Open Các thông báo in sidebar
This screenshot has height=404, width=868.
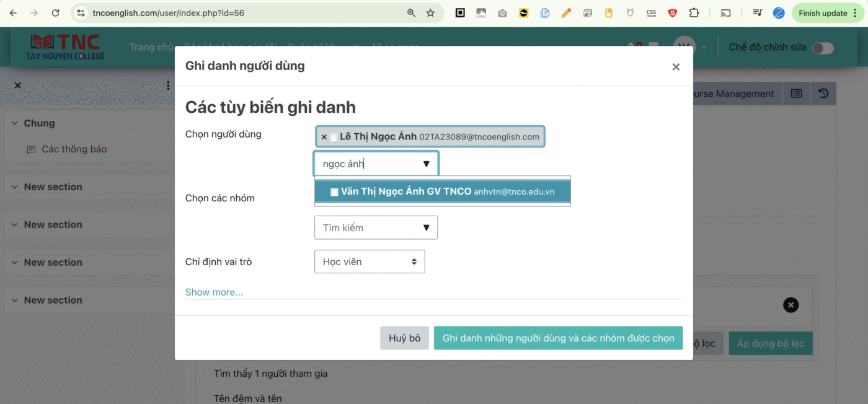74,149
